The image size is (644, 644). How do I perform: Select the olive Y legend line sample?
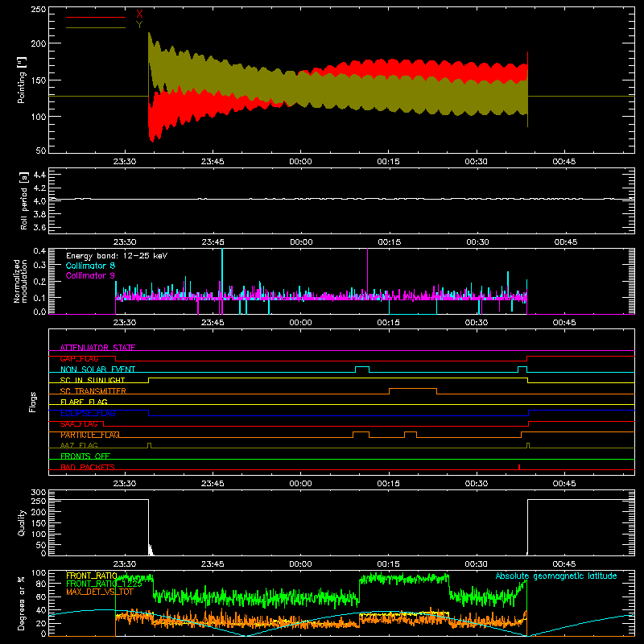(96, 27)
